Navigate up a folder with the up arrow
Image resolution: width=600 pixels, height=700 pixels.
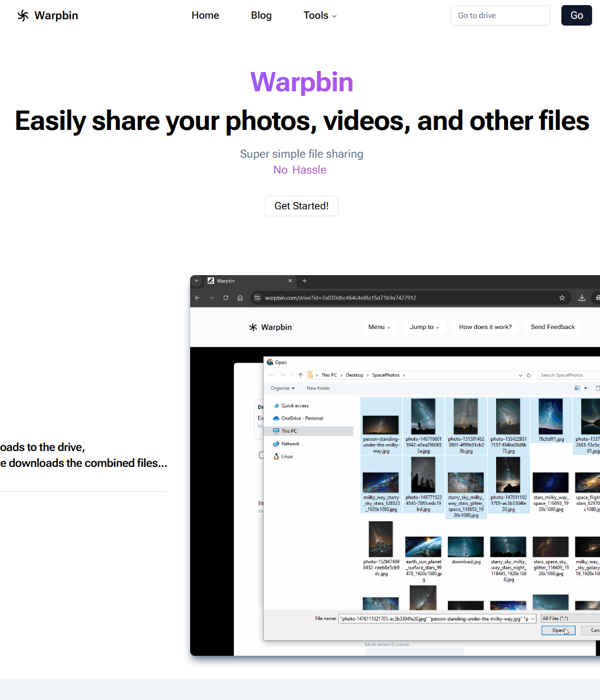click(300, 374)
